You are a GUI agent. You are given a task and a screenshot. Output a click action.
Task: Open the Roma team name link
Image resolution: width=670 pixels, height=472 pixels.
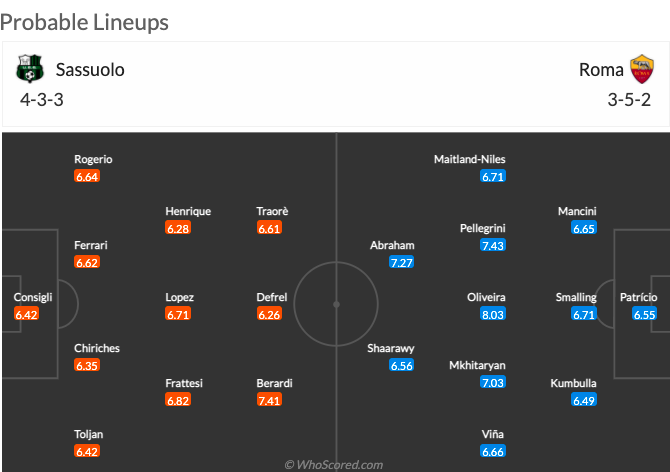[x=601, y=70]
